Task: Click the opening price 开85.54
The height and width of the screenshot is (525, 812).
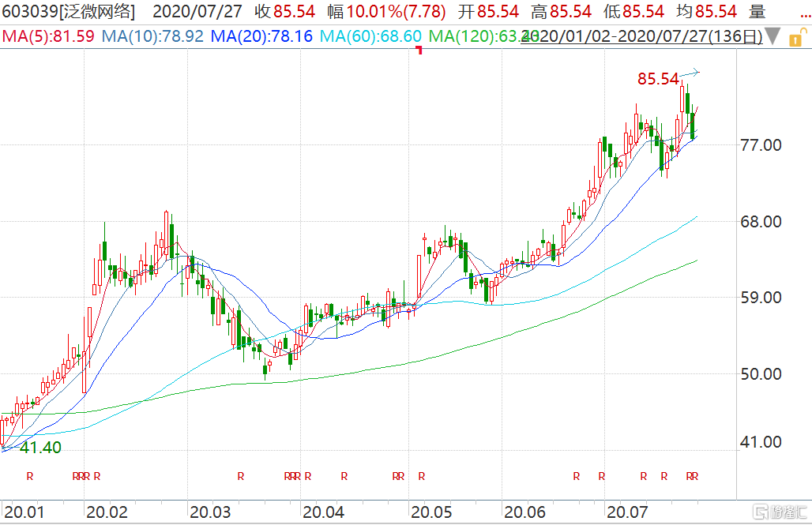Action: click(x=488, y=11)
